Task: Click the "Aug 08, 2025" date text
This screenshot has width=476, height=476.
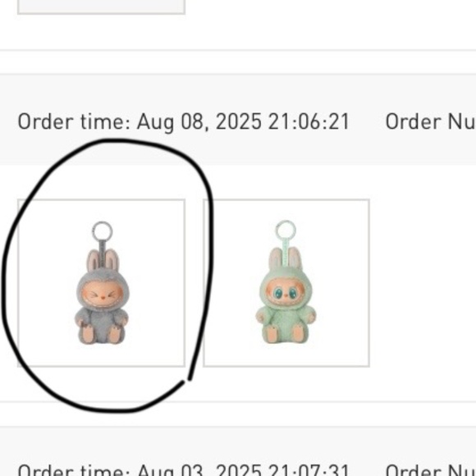Action: click(x=199, y=122)
